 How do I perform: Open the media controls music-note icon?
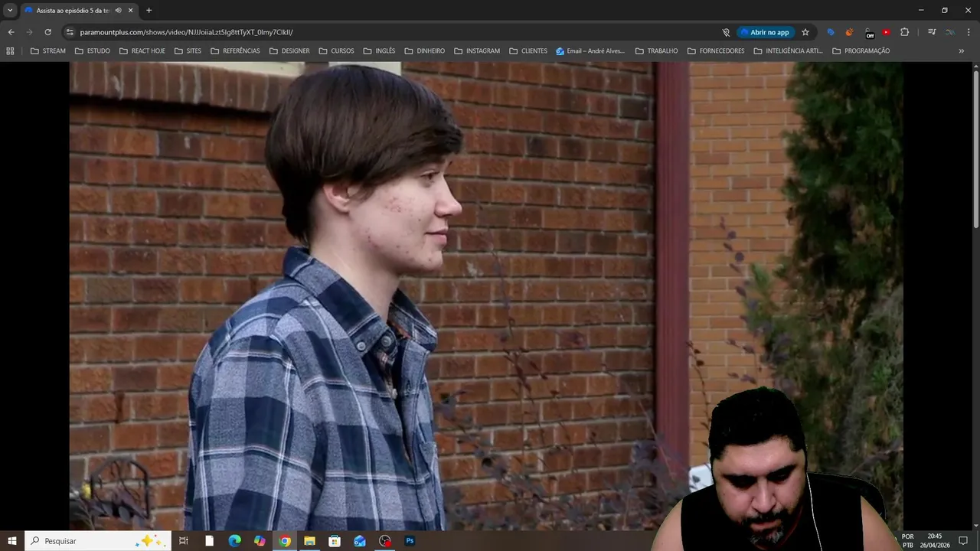[932, 32]
